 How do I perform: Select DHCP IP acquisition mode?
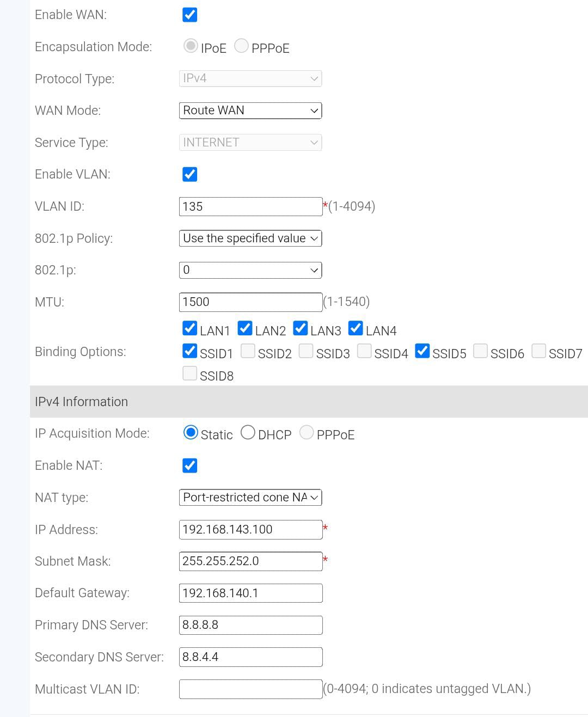tap(248, 432)
